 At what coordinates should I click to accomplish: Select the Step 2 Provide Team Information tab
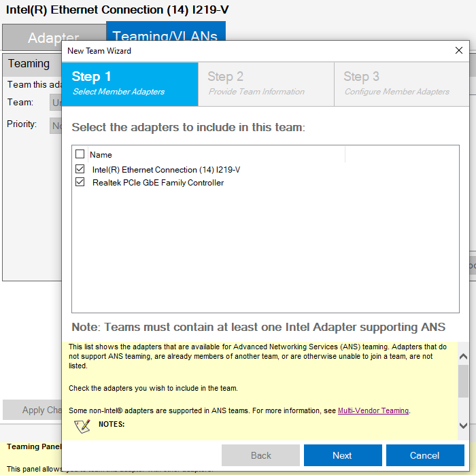pyautogui.click(x=266, y=84)
